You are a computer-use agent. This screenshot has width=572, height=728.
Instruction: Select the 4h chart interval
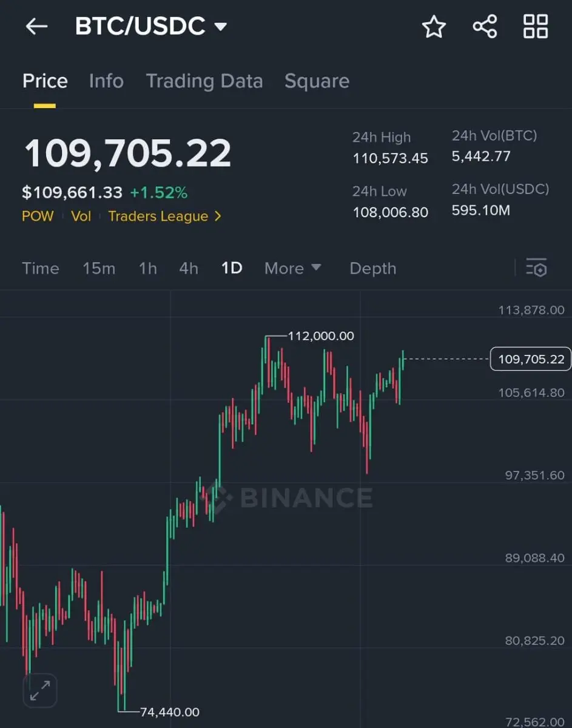[189, 268]
